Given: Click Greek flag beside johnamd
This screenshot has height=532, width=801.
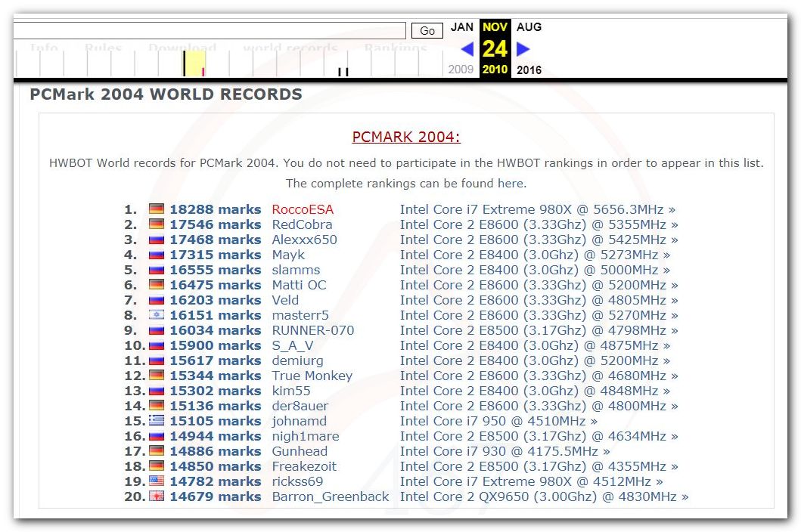Looking at the screenshot, I should coord(157,420).
